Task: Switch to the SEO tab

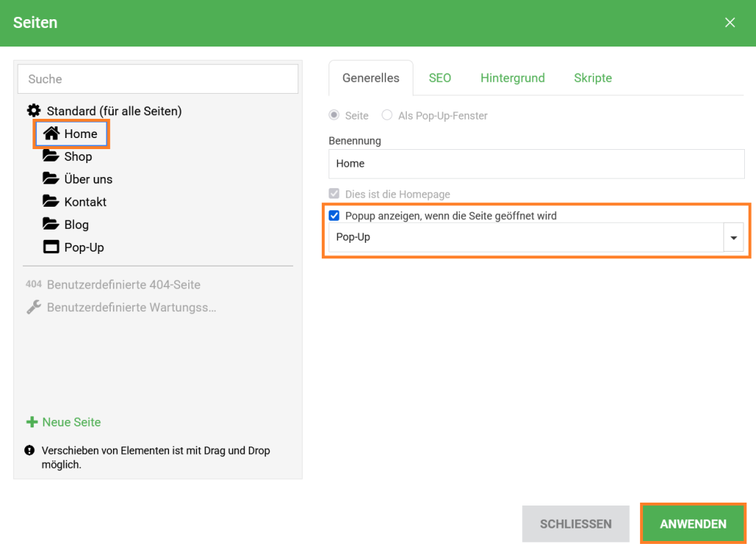Action: pyautogui.click(x=440, y=78)
